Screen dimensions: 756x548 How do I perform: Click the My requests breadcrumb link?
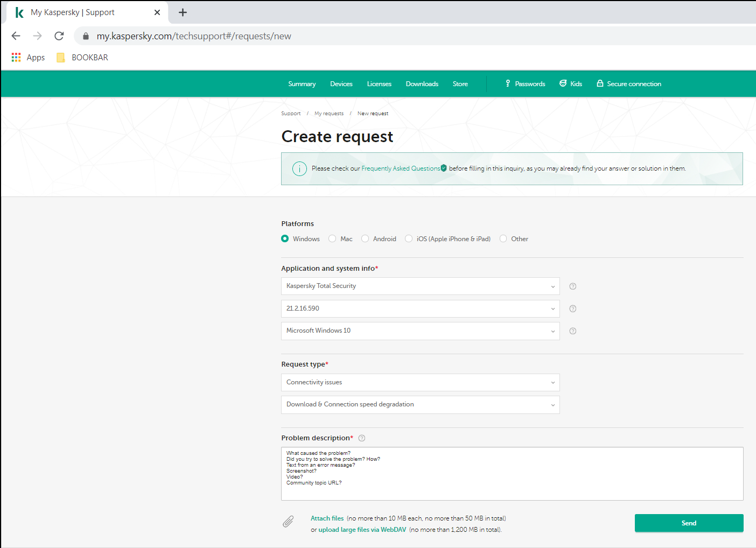[x=329, y=114]
